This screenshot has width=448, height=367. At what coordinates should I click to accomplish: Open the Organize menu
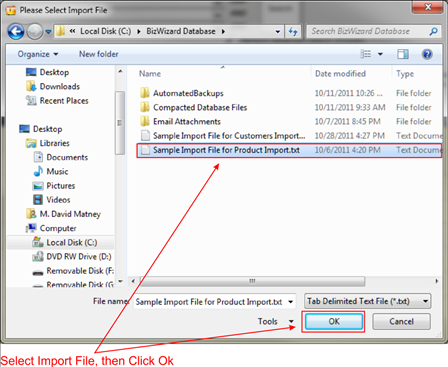38,54
